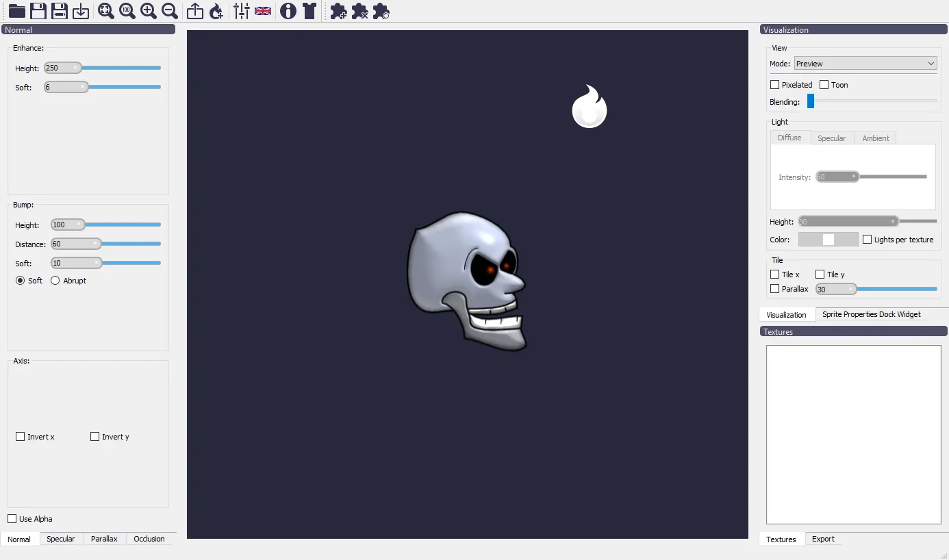Click the Blending slider
This screenshot has height=560, width=949.
click(x=872, y=101)
